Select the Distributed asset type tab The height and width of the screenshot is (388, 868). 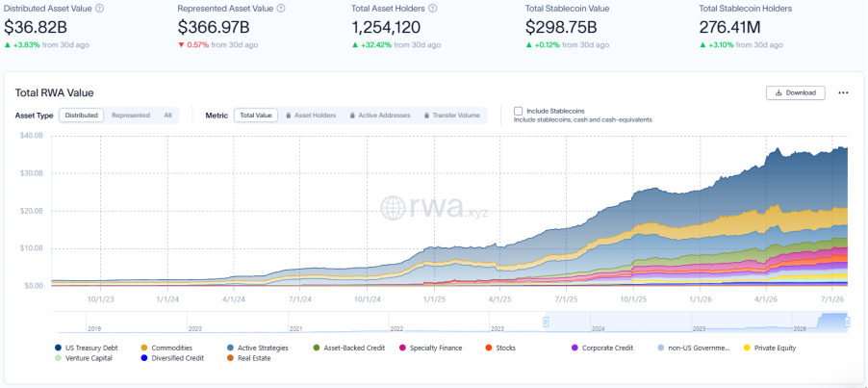tap(82, 116)
